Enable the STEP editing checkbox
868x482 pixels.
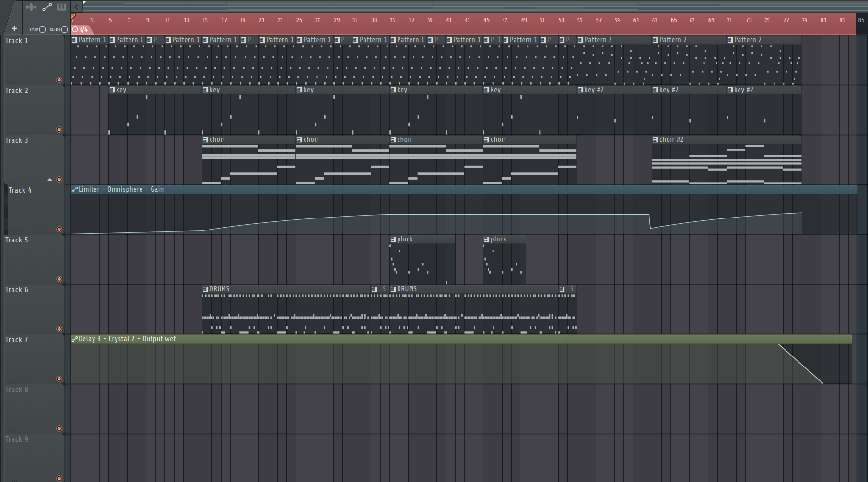tap(42, 29)
